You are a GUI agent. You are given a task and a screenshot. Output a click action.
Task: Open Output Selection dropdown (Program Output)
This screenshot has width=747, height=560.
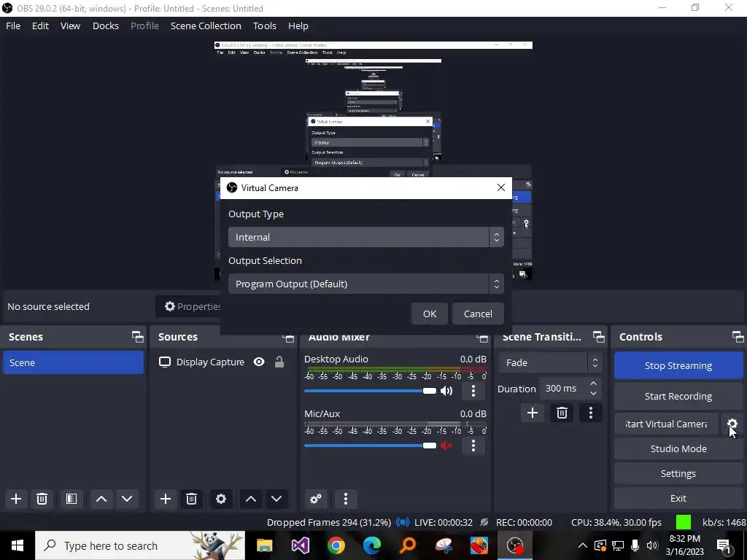pos(366,284)
